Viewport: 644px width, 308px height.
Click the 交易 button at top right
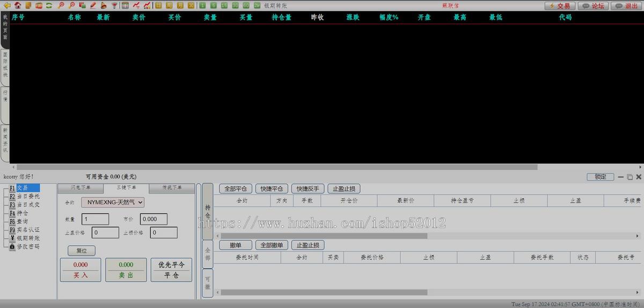click(x=560, y=5)
